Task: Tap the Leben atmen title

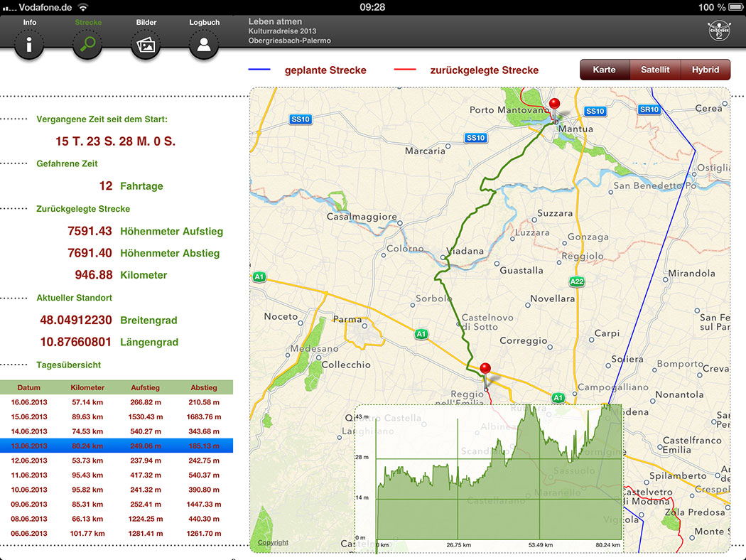Action: point(275,21)
